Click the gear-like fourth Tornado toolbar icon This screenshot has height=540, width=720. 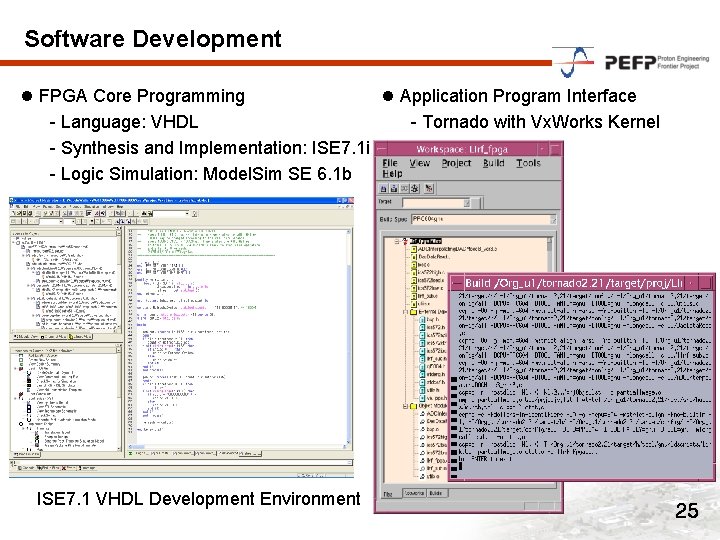pyautogui.click(x=415, y=188)
